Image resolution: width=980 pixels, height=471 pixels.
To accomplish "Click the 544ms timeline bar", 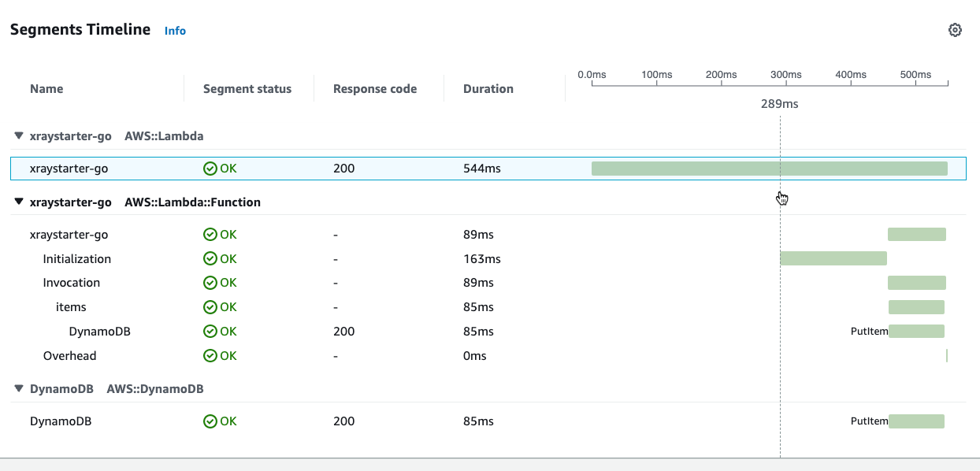I will pos(769,169).
